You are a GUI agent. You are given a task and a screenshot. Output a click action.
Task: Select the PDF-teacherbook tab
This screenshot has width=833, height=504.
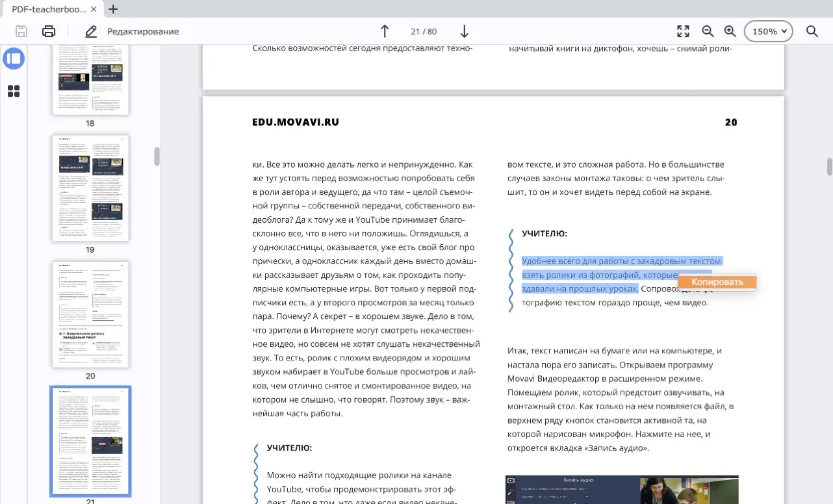pos(49,9)
